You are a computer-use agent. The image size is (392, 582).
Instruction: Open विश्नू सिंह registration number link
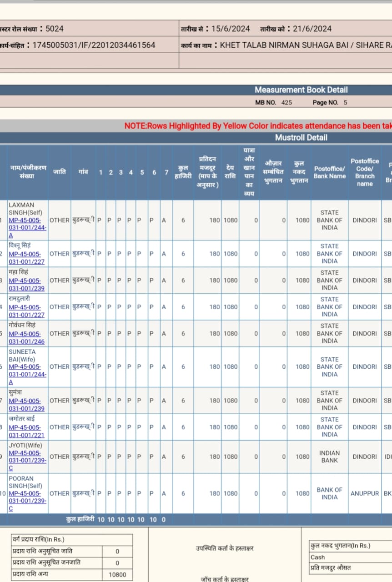click(27, 258)
